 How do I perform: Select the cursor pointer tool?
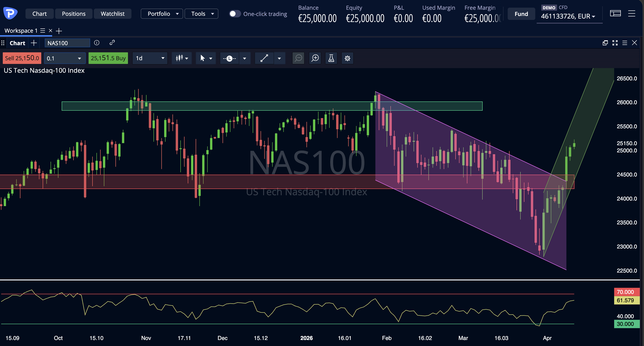coord(203,58)
